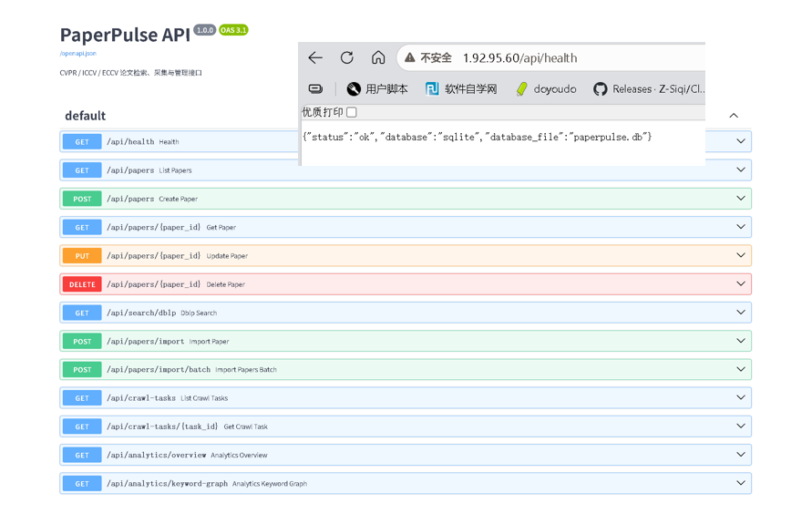812x524 pixels.
Task: Expand Analytics Keyword Graph row chevron
Action: [x=741, y=483]
